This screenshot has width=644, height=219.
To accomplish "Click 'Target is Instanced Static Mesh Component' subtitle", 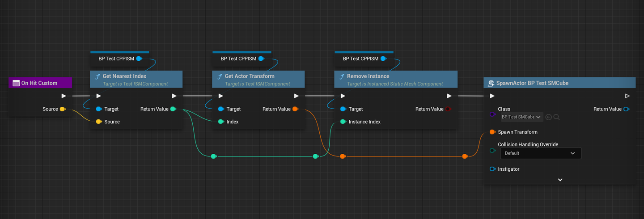I will click(x=395, y=84).
